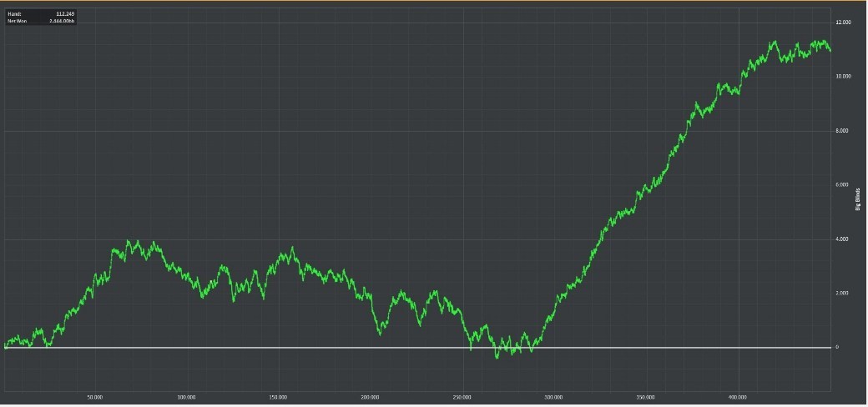Click the 'Big Blinds' vertical axis title

858,199
